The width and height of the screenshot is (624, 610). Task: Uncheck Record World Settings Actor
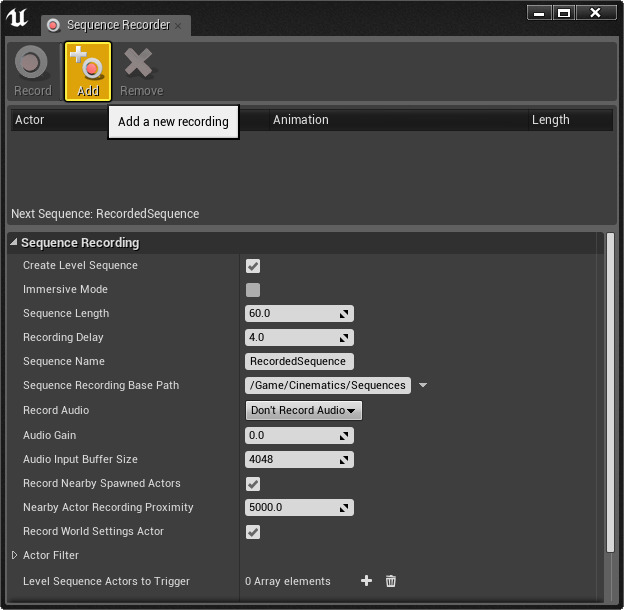point(253,532)
